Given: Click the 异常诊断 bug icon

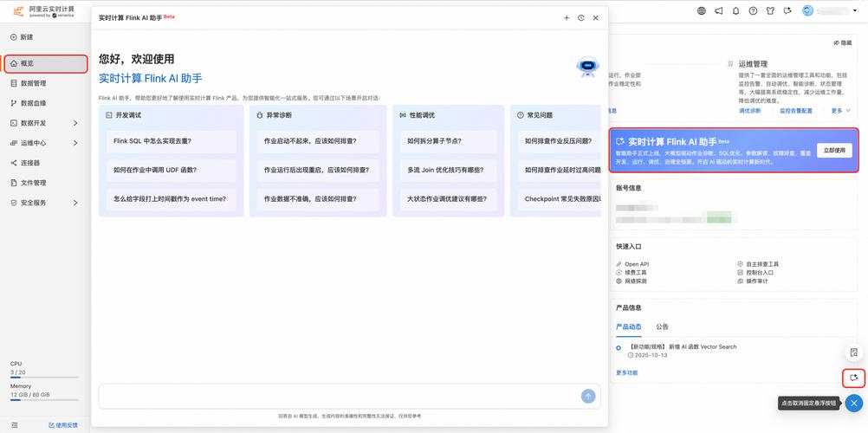Looking at the screenshot, I should [260, 115].
